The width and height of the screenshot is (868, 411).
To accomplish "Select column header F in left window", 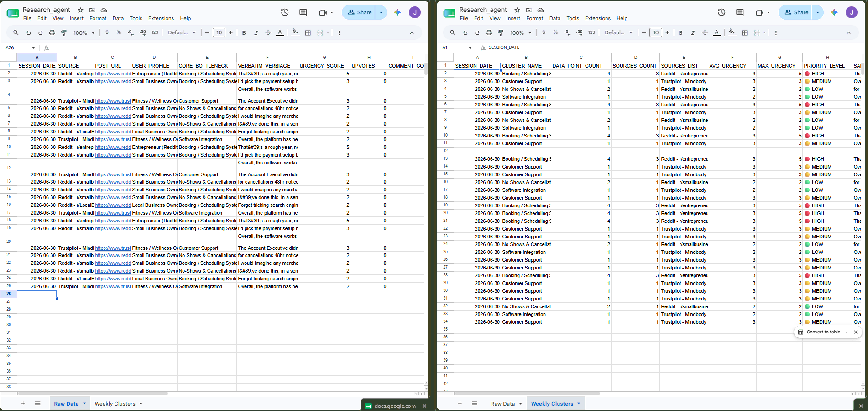I will point(267,58).
